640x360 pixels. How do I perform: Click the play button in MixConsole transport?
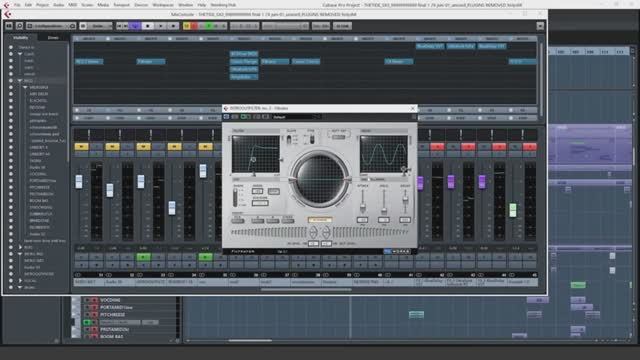click(160, 26)
